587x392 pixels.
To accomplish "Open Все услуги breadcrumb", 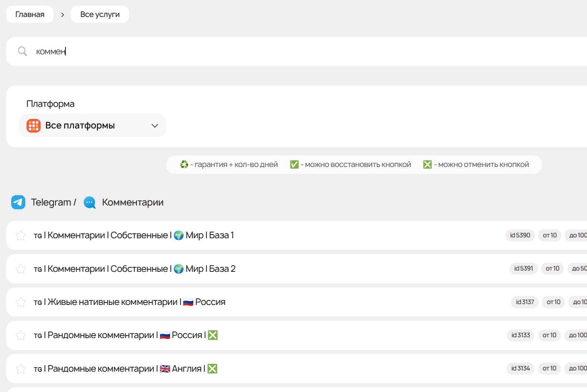I will coord(100,15).
